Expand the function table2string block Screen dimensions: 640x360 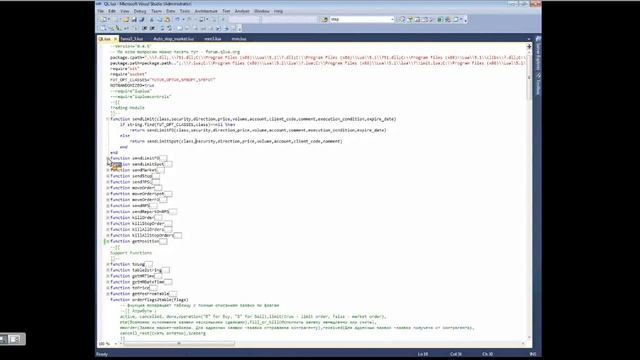click(108, 270)
